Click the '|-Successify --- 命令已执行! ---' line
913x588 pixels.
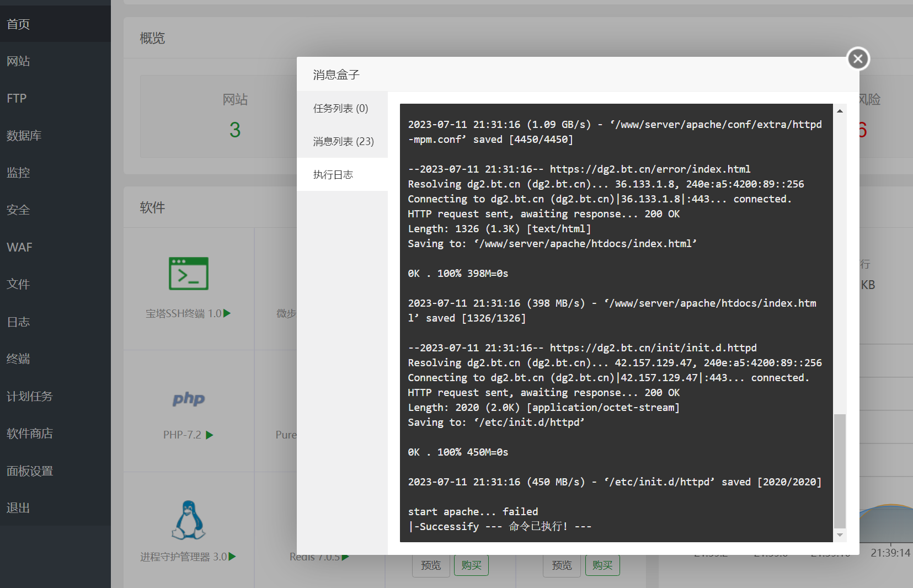point(499,527)
